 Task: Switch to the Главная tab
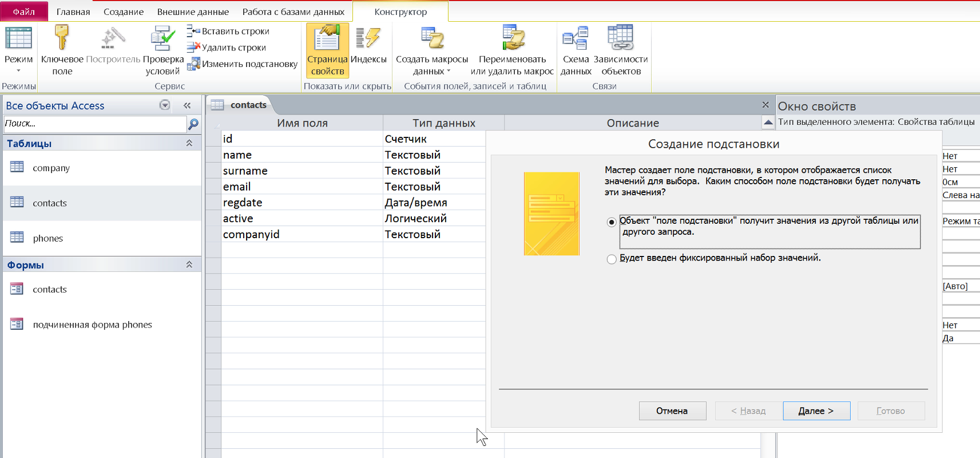73,12
